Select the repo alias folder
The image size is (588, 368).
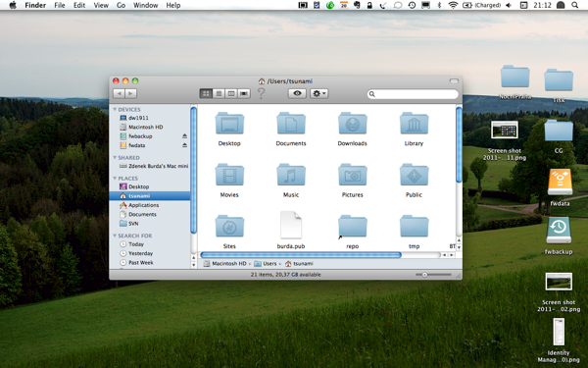pos(353,226)
